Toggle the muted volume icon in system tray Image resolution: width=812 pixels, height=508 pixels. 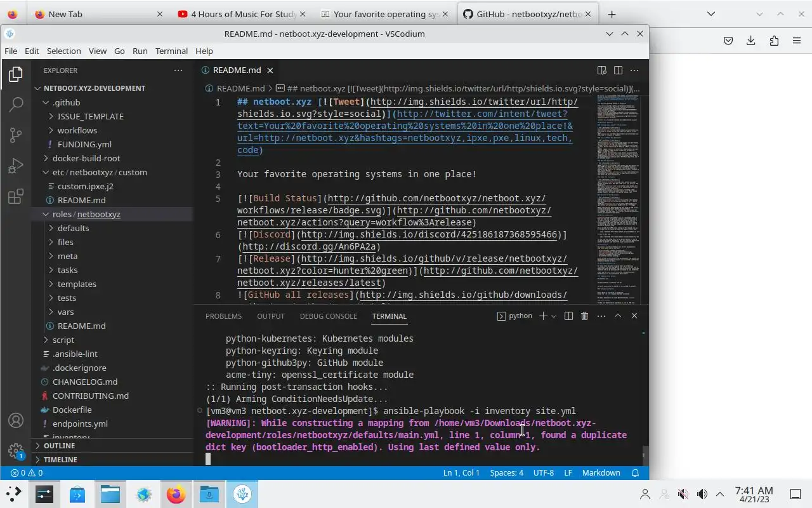pyautogui.click(x=683, y=494)
